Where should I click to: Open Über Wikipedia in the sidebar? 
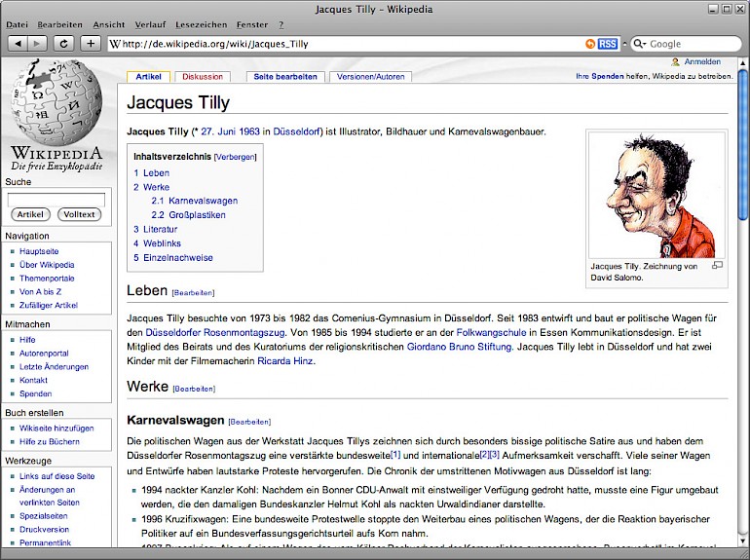[47, 265]
